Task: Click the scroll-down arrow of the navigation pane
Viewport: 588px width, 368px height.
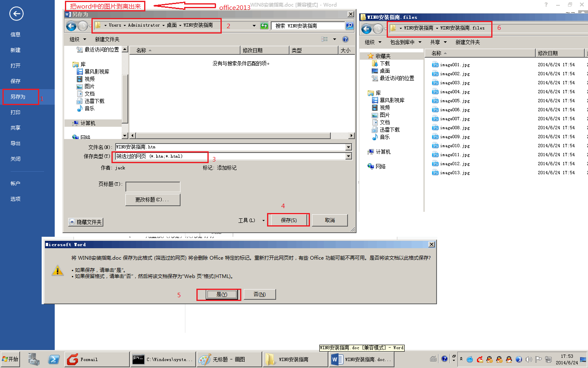Action: click(x=125, y=135)
